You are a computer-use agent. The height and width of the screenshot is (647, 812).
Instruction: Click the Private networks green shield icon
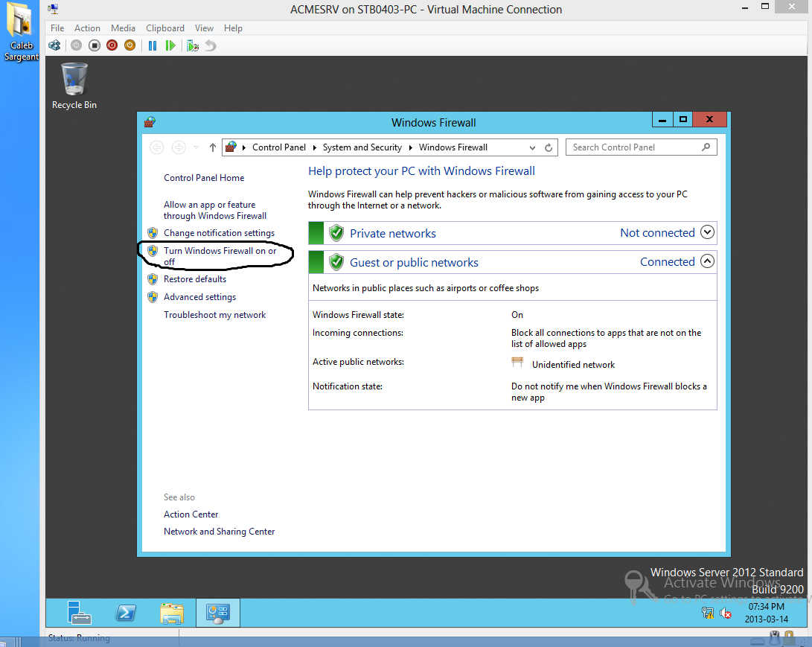tap(336, 233)
